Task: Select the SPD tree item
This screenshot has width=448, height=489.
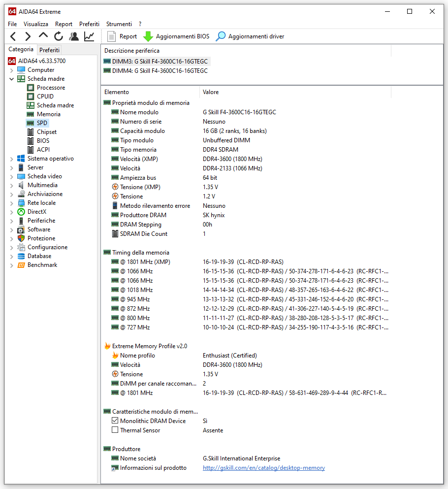Action: coord(42,123)
